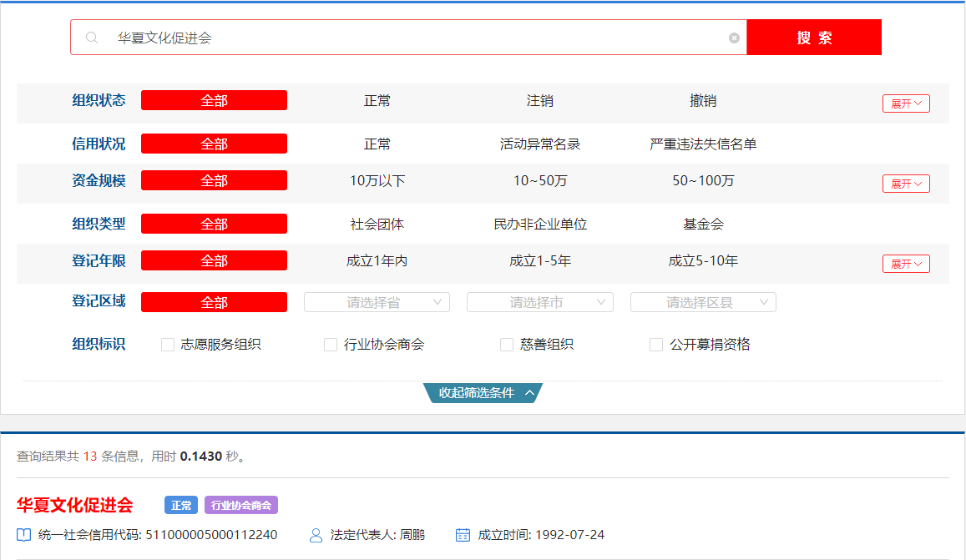This screenshot has width=966, height=560.
Task: Filter 登记年限 by 成立5-10年
Action: coord(703,260)
